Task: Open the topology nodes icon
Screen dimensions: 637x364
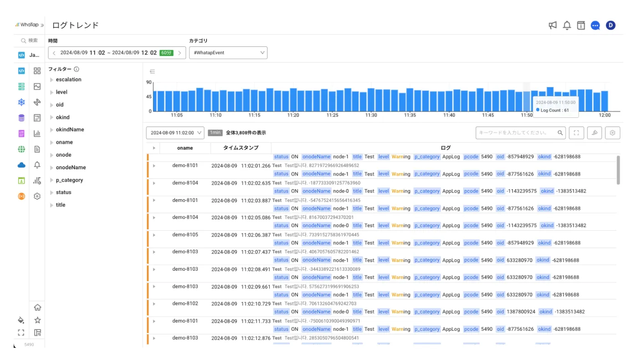Action: click(37, 102)
